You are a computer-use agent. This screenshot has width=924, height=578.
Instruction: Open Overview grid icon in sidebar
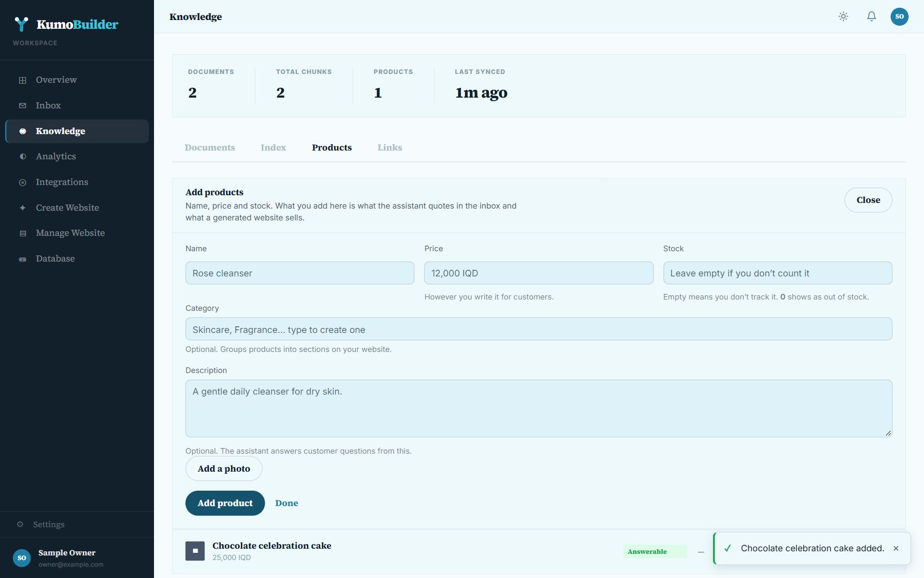coord(23,80)
